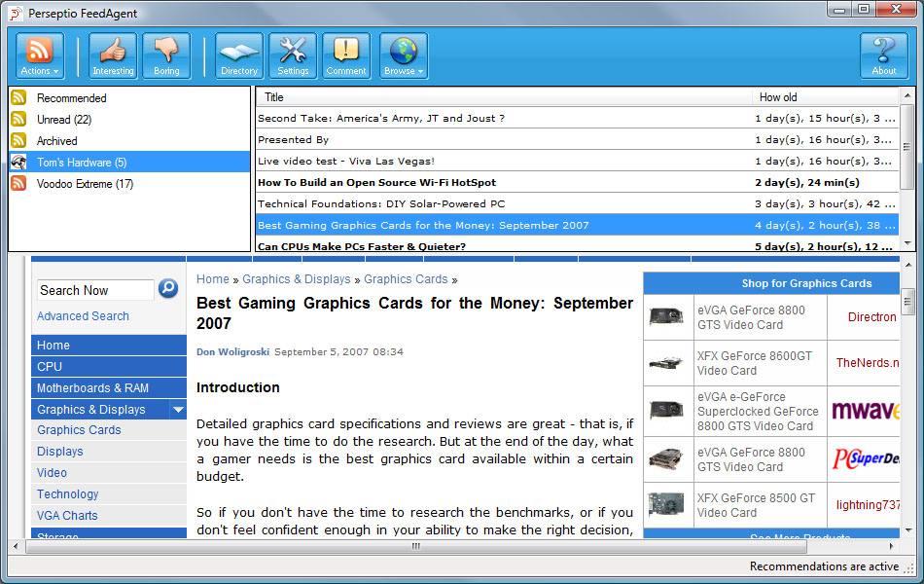
Task: Sort the list by Title column
Action: pyautogui.click(x=504, y=97)
